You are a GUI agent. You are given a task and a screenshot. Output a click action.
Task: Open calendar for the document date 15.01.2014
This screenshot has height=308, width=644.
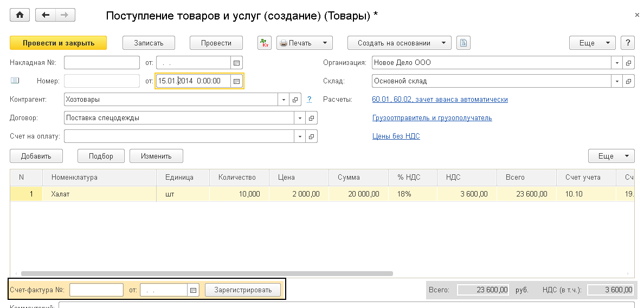coord(237,81)
